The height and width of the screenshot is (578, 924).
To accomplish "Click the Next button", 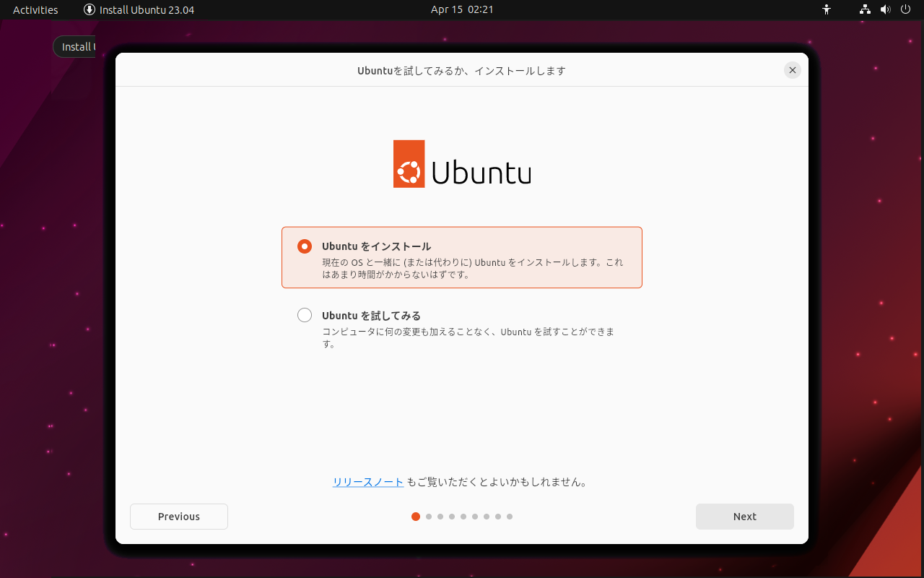I will click(744, 517).
